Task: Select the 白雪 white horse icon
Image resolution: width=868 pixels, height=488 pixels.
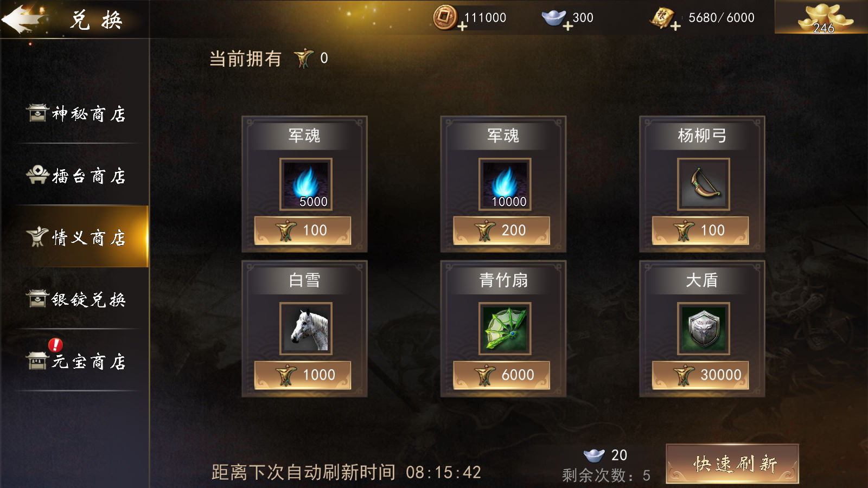Action: 306,329
